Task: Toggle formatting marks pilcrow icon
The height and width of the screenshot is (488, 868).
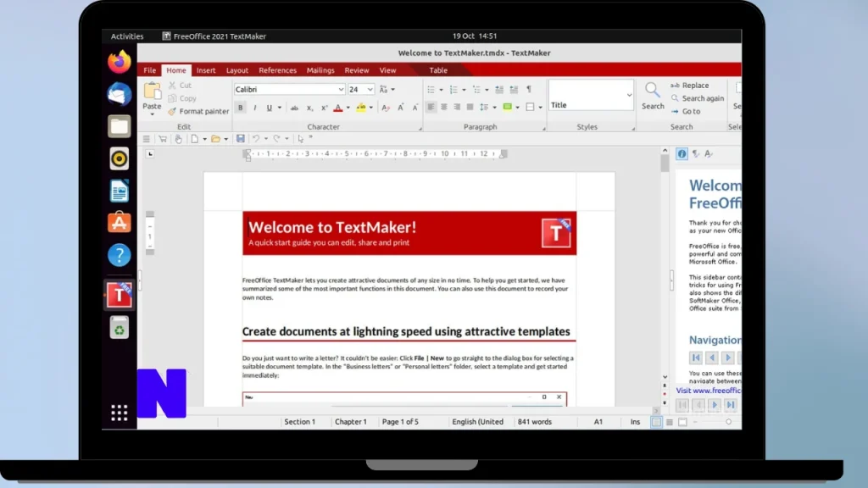Action: pyautogui.click(x=529, y=89)
